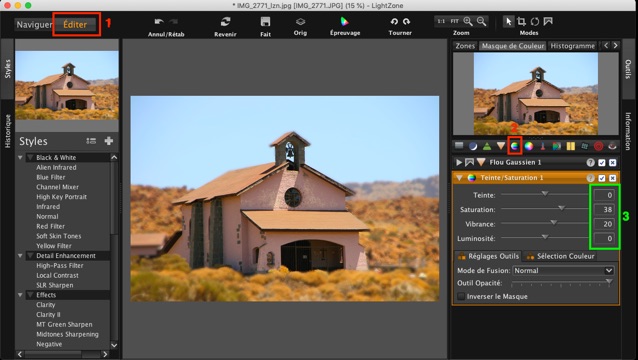Collapse the Black & White styles group
This screenshot has height=360, width=638.
pos(20,157)
